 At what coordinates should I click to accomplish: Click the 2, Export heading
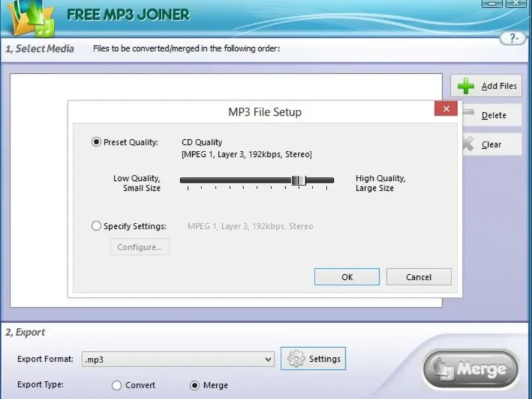[x=25, y=332]
